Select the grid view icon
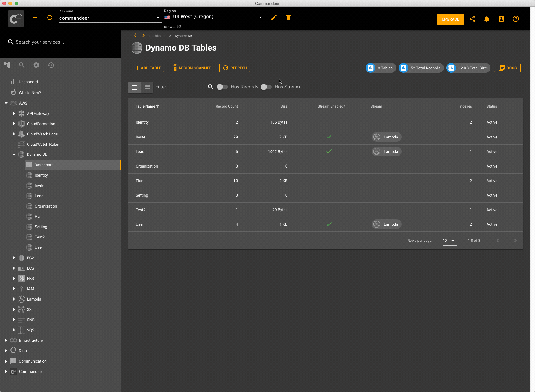 pos(147,87)
